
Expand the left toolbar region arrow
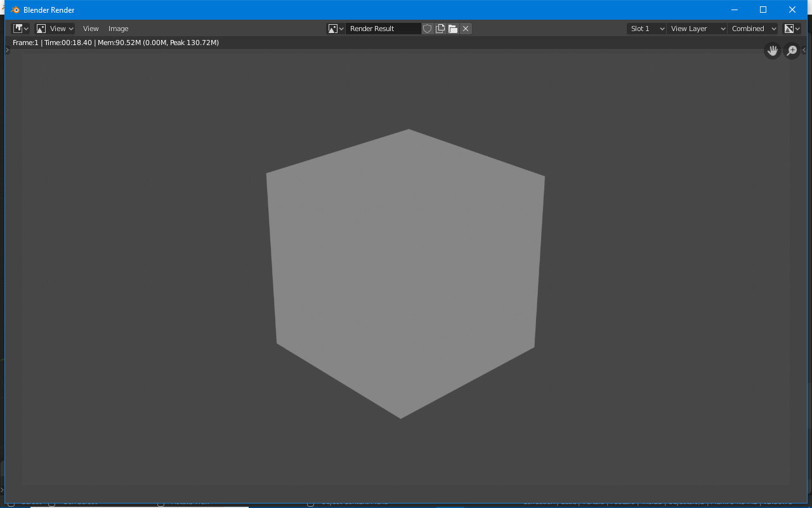pos(8,50)
